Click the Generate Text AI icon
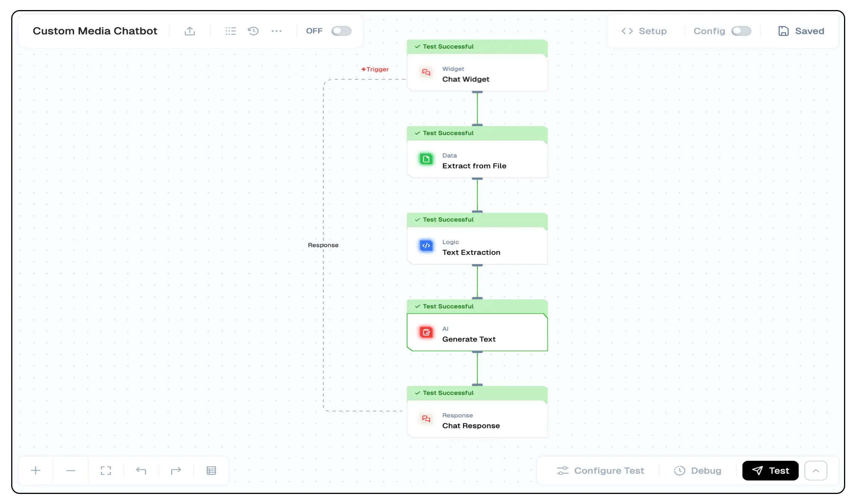 (x=426, y=332)
